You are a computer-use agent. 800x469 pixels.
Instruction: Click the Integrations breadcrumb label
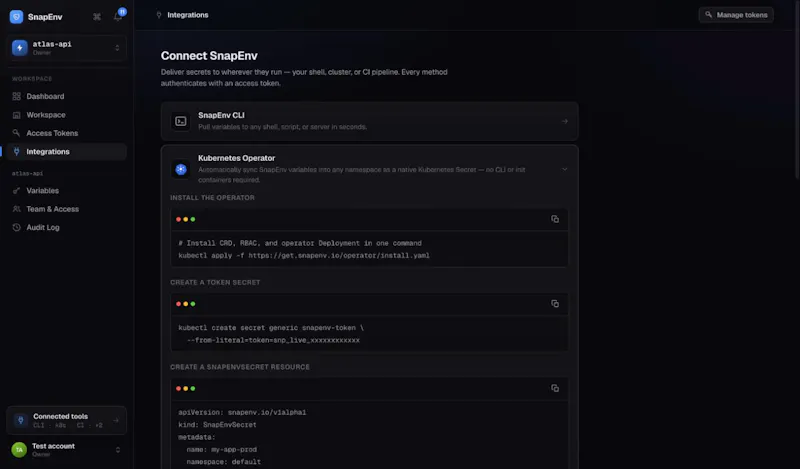point(188,15)
